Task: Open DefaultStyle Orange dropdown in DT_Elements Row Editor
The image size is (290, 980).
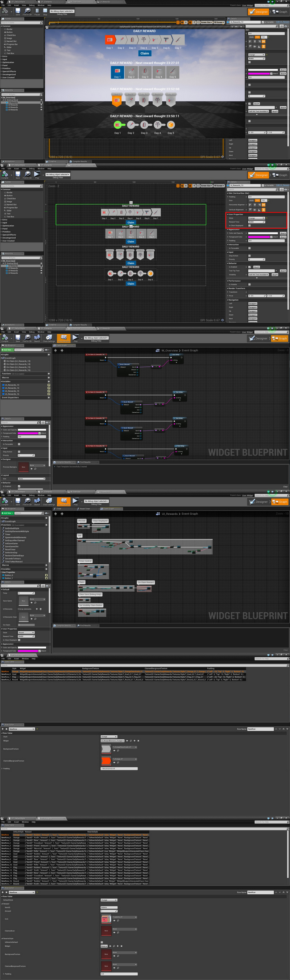Action: [109, 900]
